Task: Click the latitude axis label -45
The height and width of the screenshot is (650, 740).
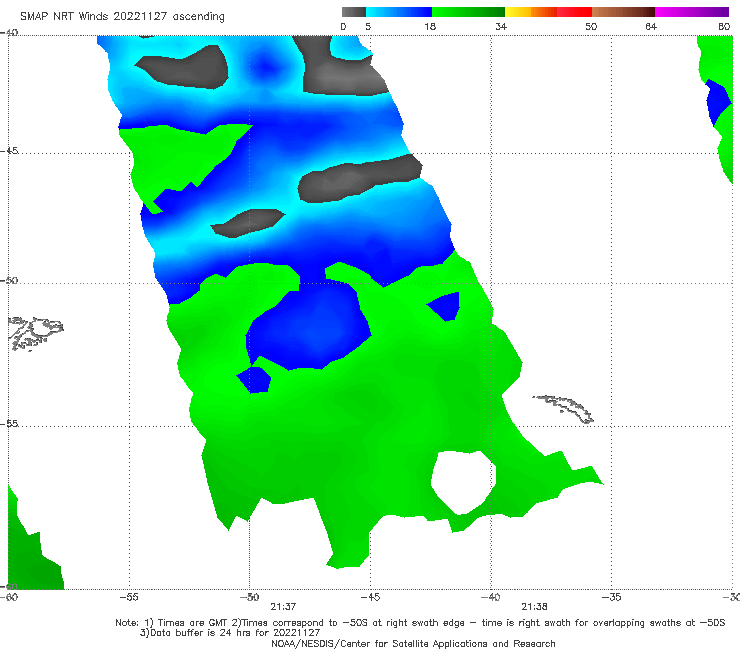Action: pyautogui.click(x=9, y=151)
